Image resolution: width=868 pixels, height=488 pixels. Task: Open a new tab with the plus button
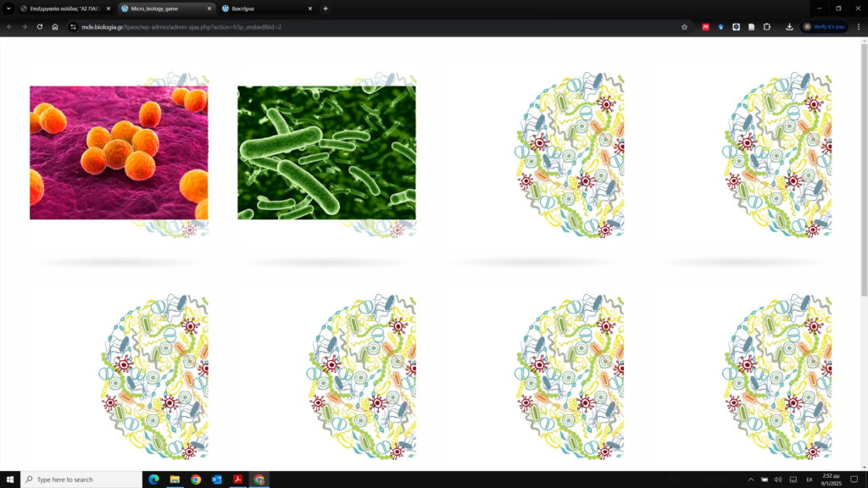pos(325,8)
